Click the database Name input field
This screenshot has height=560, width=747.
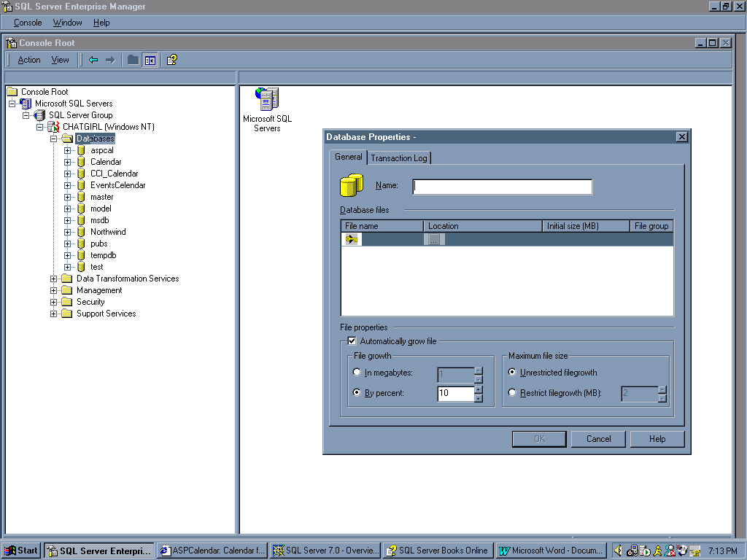click(503, 187)
